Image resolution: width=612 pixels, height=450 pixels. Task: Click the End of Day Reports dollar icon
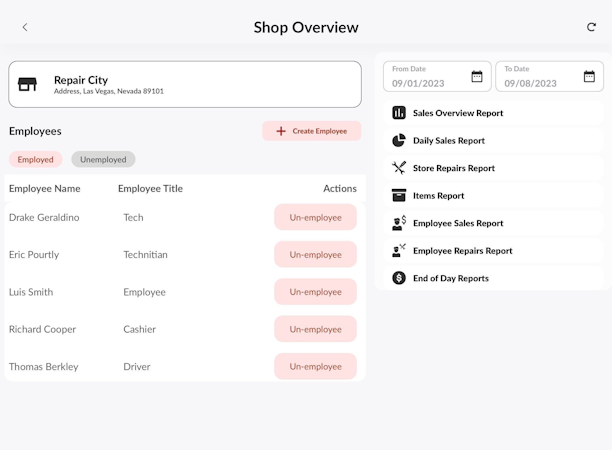(399, 278)
